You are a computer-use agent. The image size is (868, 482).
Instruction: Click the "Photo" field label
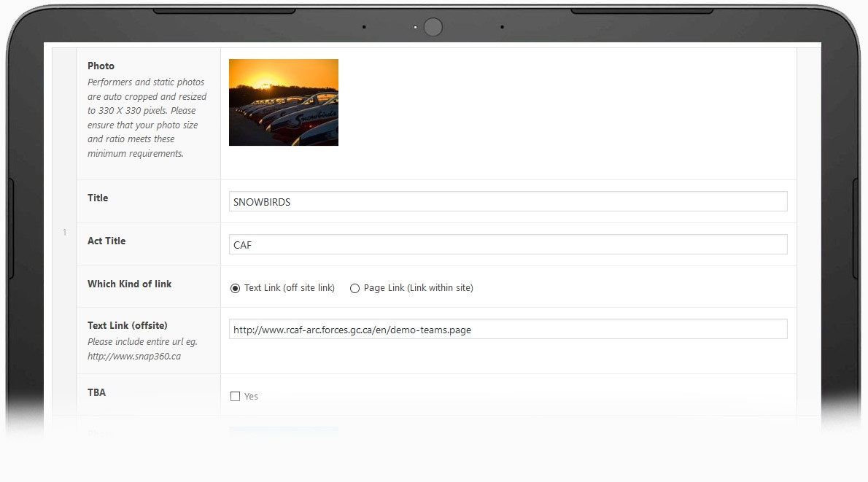101,66
